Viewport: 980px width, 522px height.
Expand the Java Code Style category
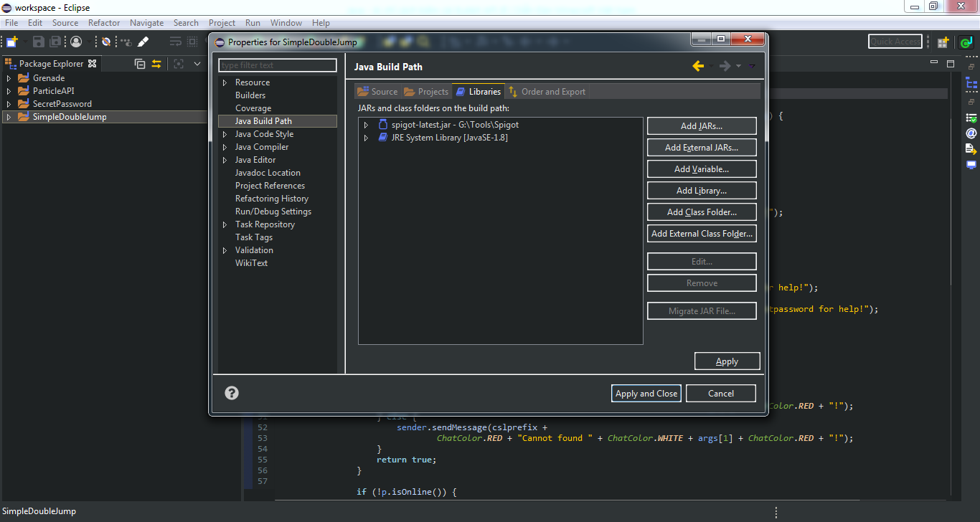pos(225,134)
